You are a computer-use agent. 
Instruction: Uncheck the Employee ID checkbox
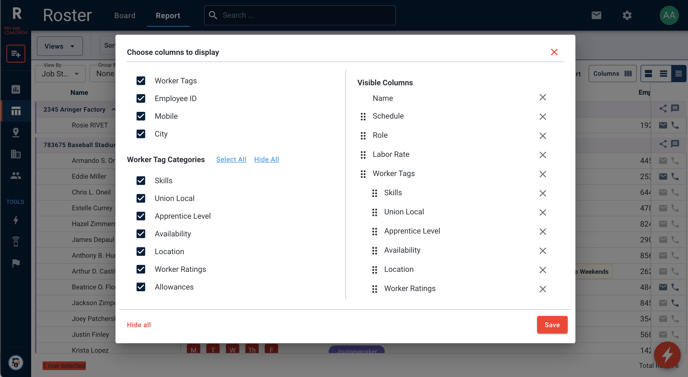(x=140, y=98)
